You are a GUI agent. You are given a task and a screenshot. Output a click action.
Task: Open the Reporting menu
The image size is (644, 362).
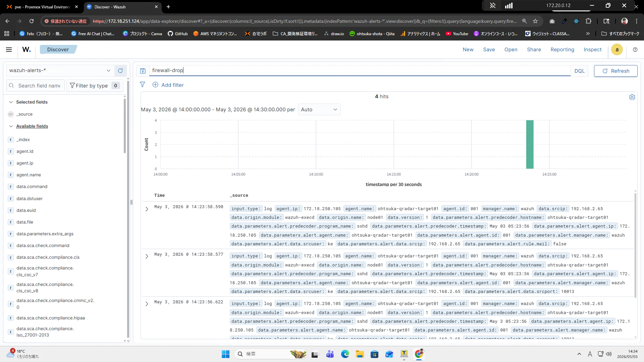[562, 50]
